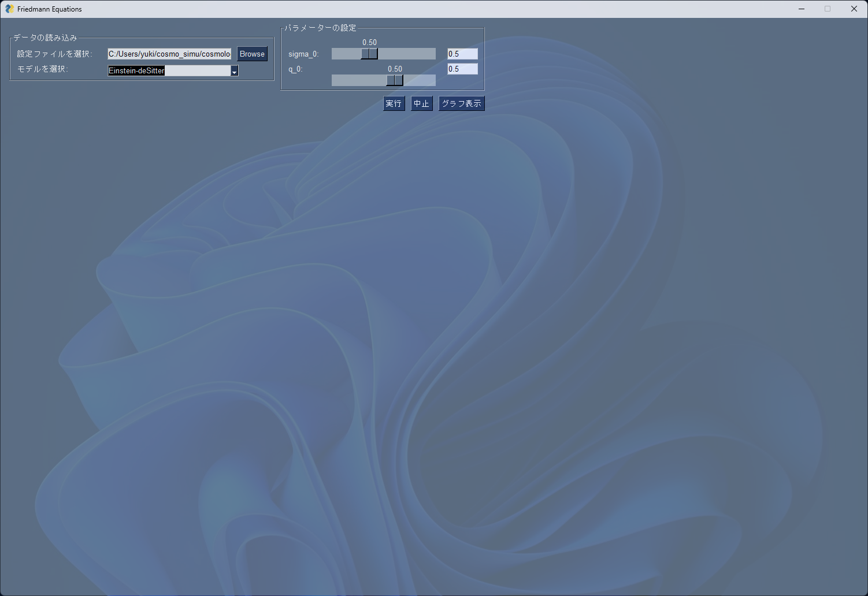
Task: Click the 中止 button to abort
Action: (x=421, y=103)
